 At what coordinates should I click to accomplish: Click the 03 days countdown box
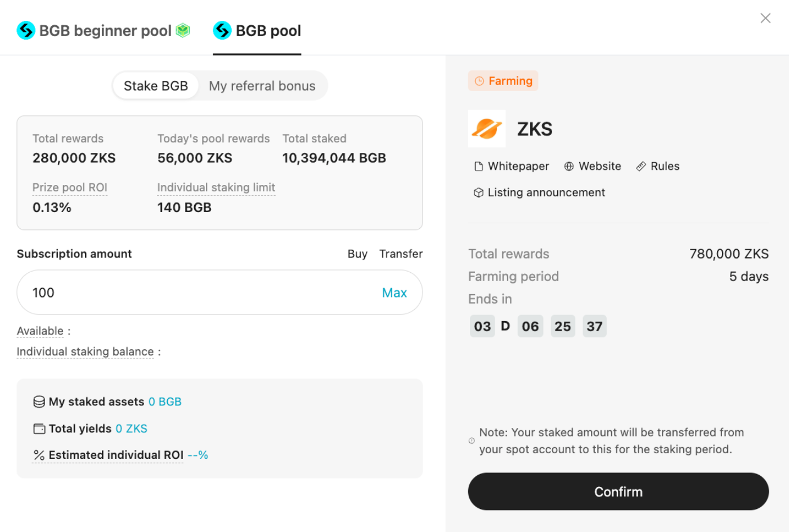(482, 326)
